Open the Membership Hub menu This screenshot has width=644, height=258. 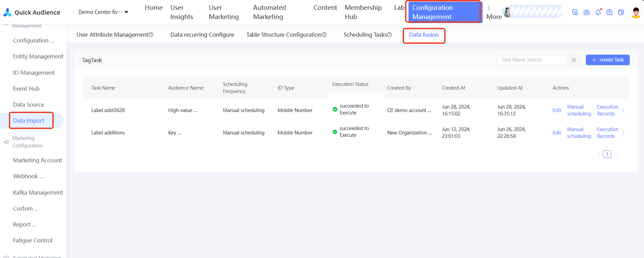363,12
